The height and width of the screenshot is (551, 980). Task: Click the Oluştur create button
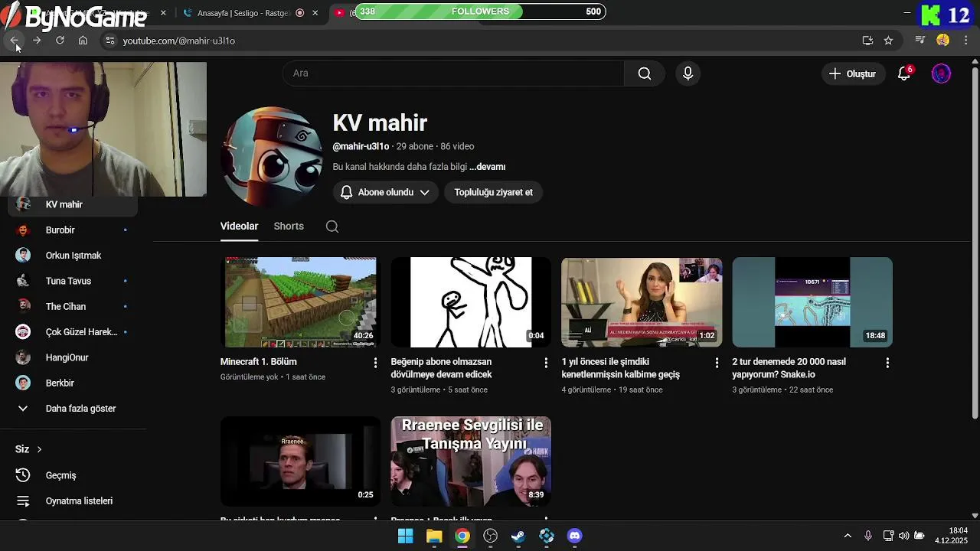pos(852,73)
